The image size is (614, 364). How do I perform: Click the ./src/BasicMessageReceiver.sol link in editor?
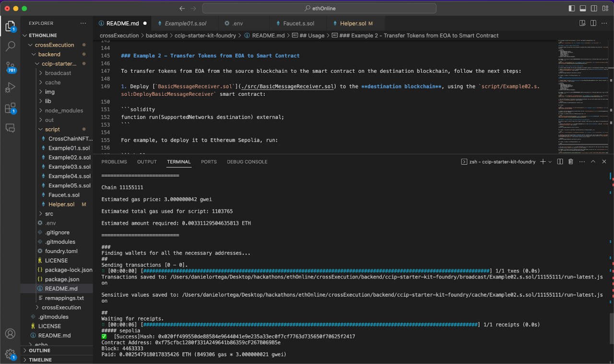[x=288, y=86]
